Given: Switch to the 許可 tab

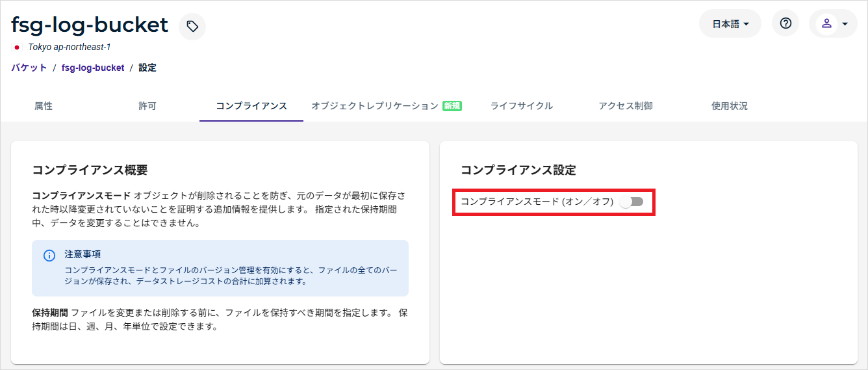Looking at the screenshot, I should pos(147,106).
